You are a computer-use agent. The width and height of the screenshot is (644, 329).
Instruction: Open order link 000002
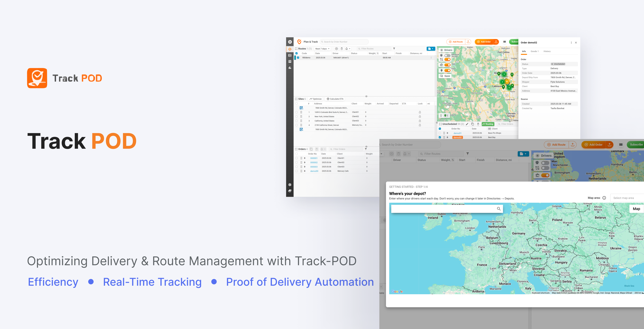coord(314,163)
